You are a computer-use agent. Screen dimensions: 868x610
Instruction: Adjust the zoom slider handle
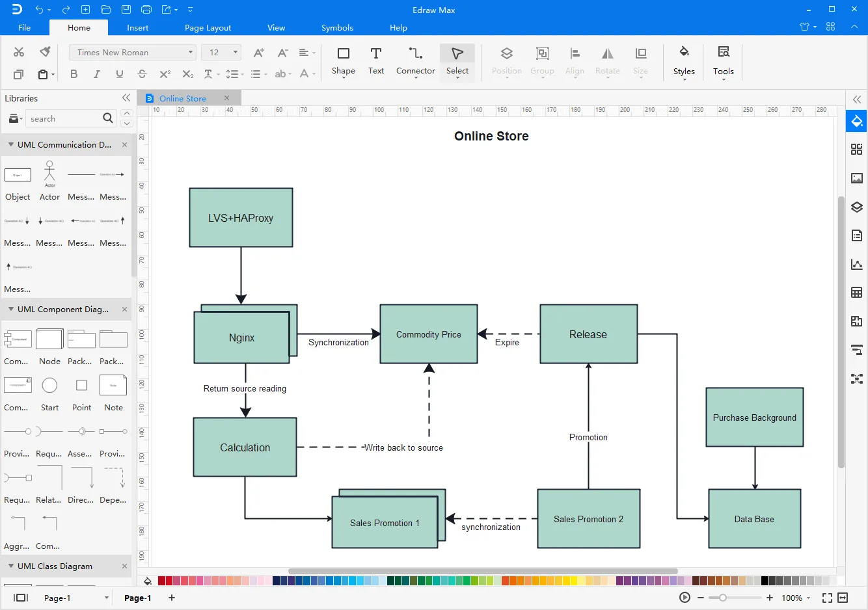722,598
